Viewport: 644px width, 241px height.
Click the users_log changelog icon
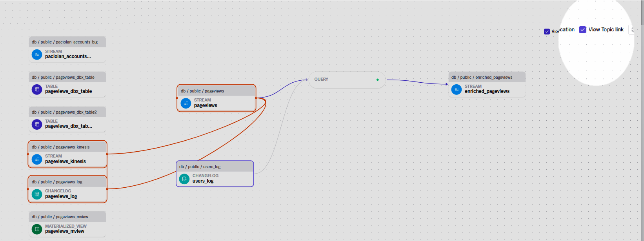[184, 179]
